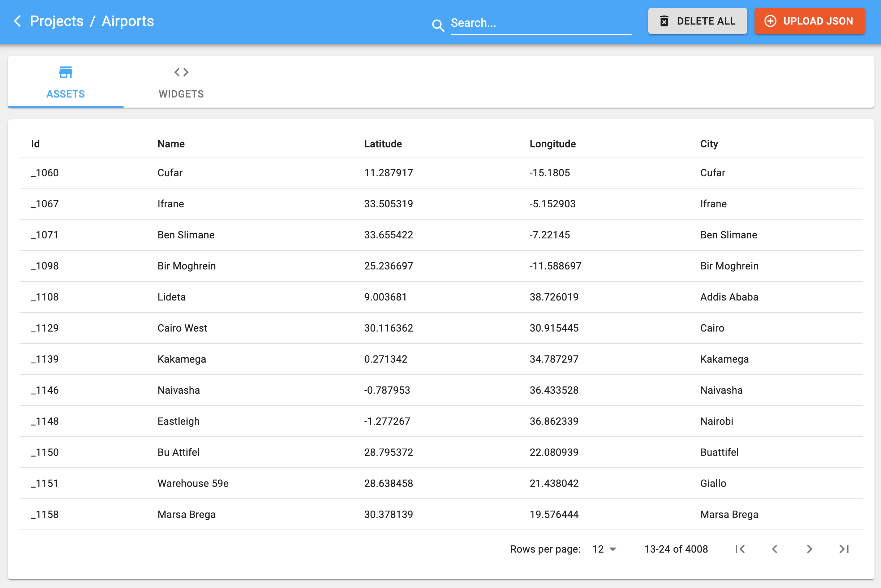881x588 pixels.
Task: Go to next page of results
Action: pos(809,549)
